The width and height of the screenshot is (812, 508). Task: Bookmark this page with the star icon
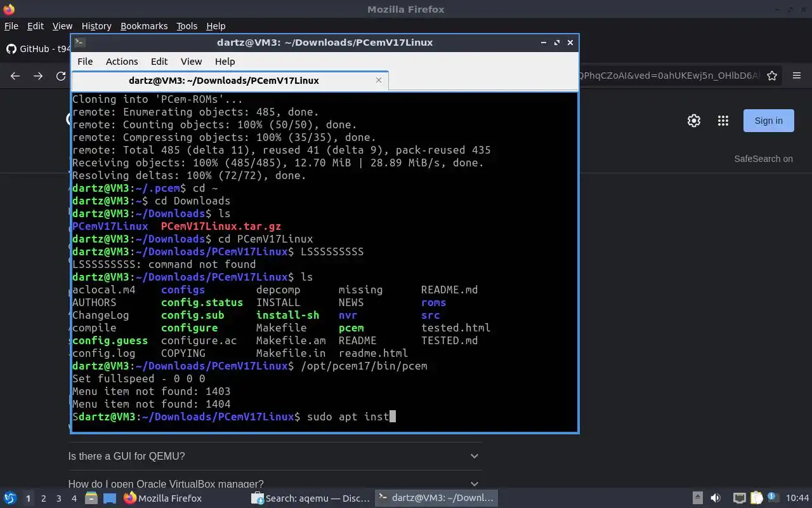pos(772,76)
